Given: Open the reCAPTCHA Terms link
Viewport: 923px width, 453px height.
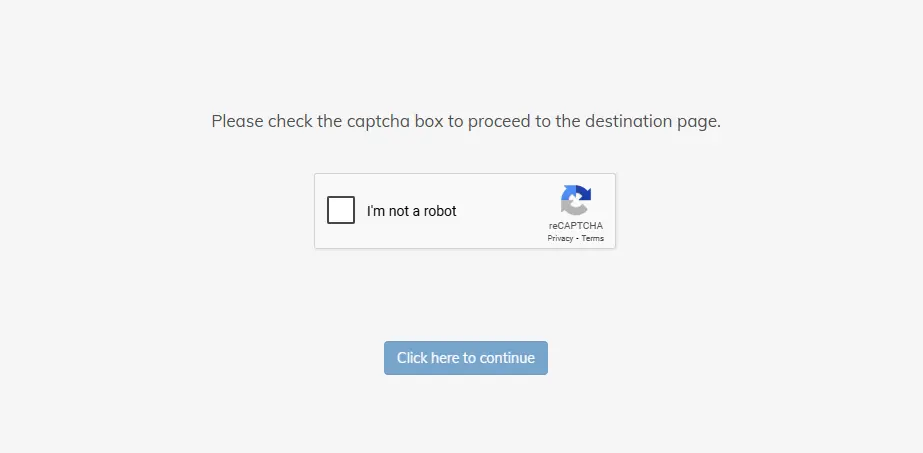Looking at the screenshot, I should 593,238.
